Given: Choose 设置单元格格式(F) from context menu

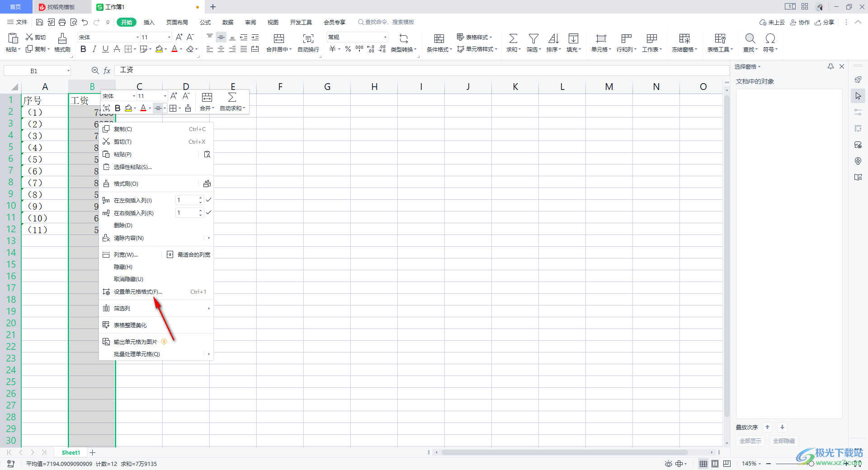Looking at the screenshot, I should pos(156,292).
